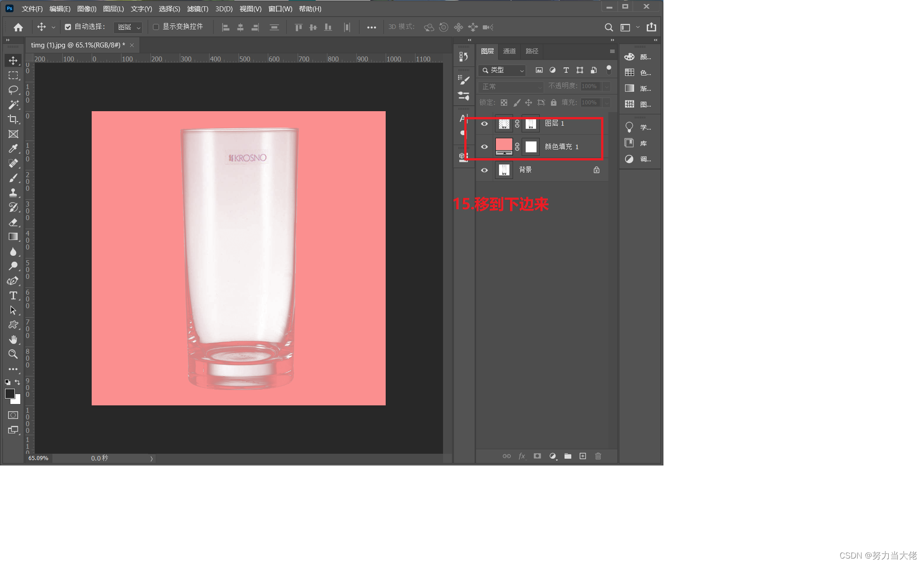The width and height of the screenshot is (924, 564).
Task: Click the delete layer trash icon
Action: [x=598, y=456]
